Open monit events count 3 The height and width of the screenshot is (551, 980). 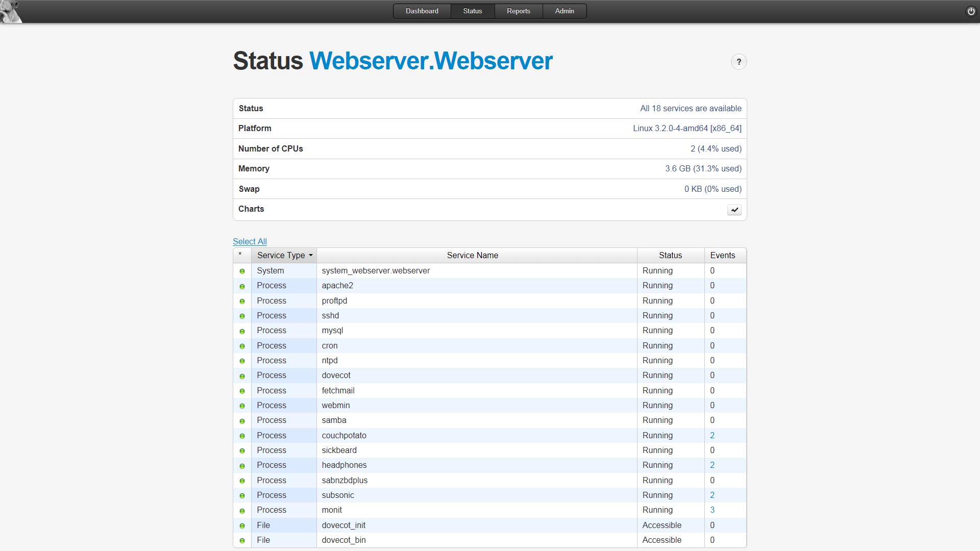click(x=712, y=510)
